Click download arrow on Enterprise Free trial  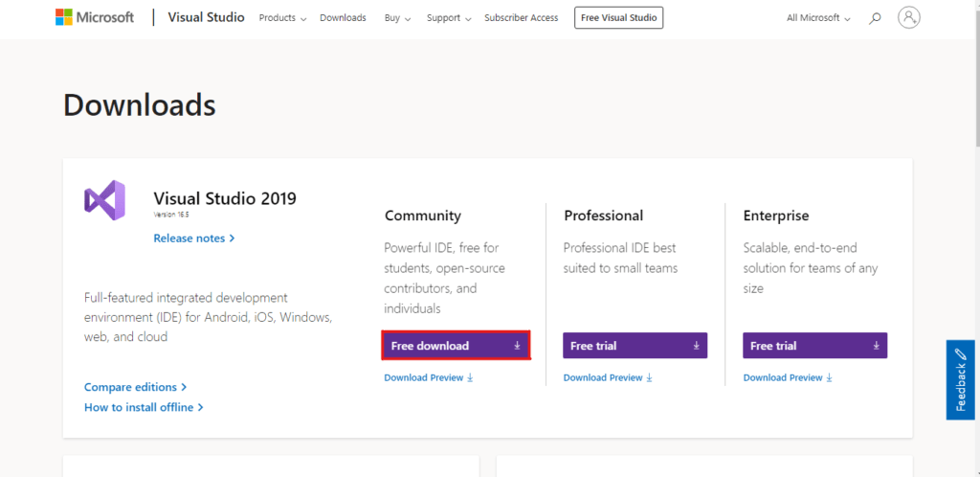tap(876, 346)
